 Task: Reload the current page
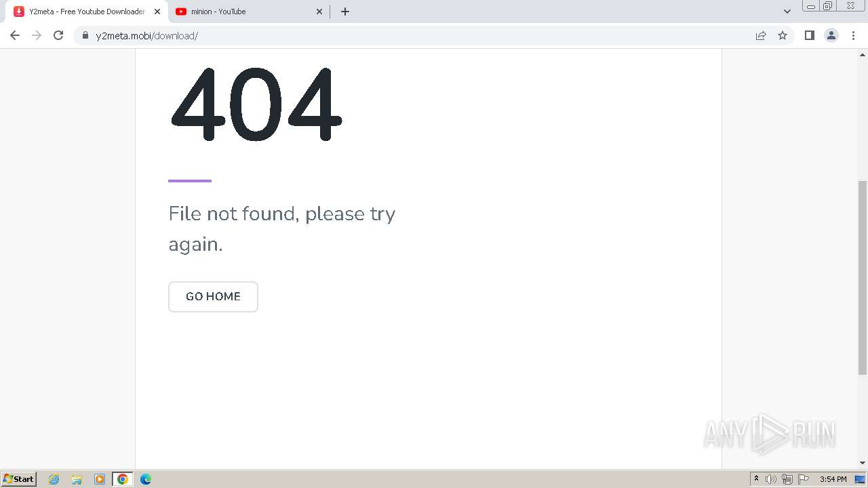pyautogui.click(x=58, y=35)
